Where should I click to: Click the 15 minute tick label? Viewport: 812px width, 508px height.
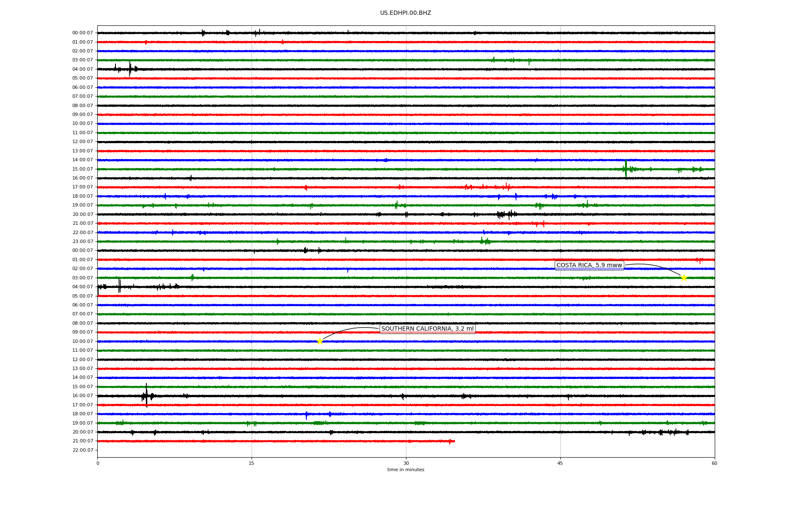[252, 463]
